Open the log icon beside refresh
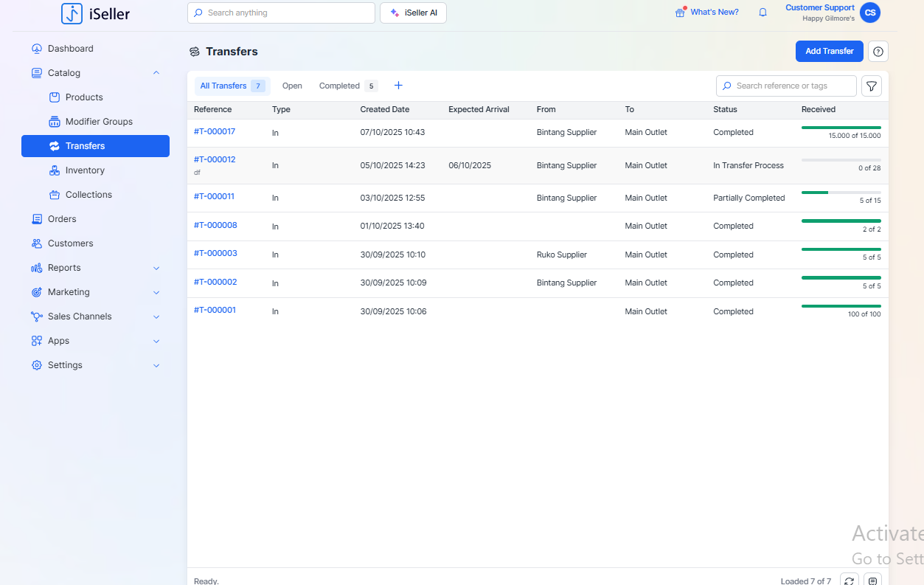The width and height of the screenshot is (924, 585). [873, 581]
